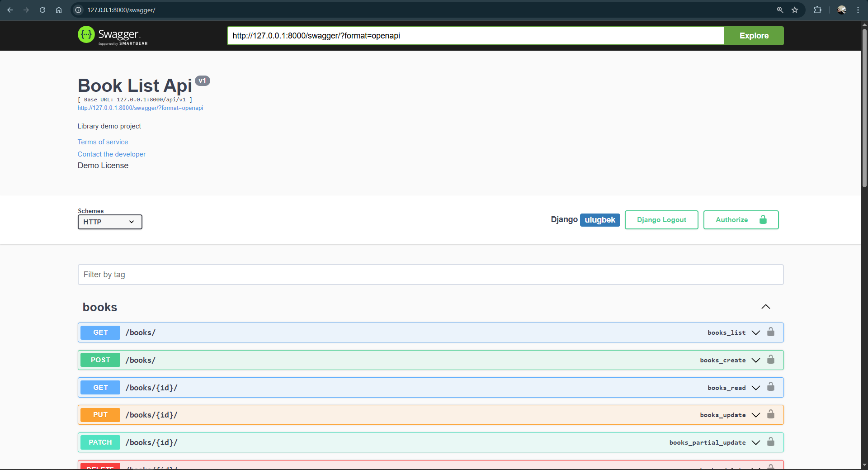Click the lock icon on the PUT books_update row
Viewport: 868px width, 470px height.
click(771, 414)
